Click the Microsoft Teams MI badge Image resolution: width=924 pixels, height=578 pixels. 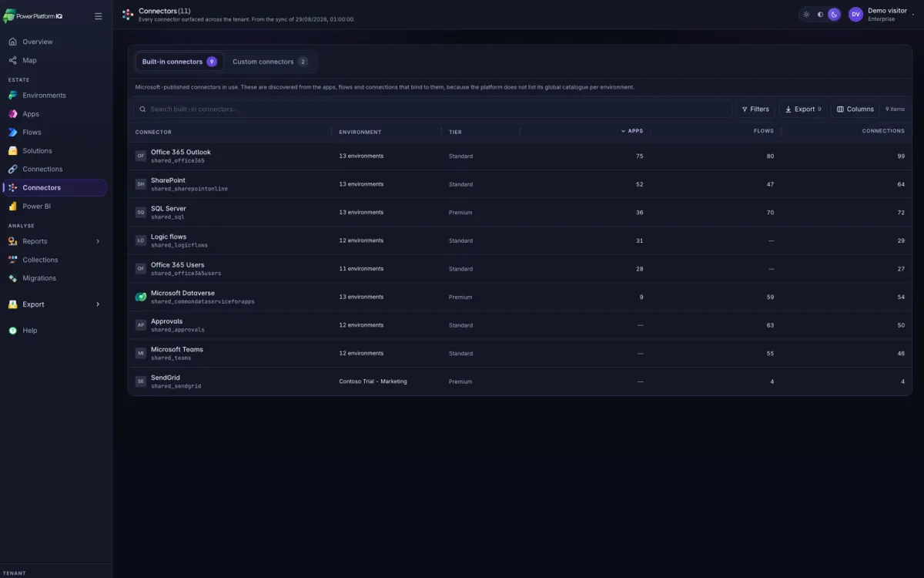141,353
